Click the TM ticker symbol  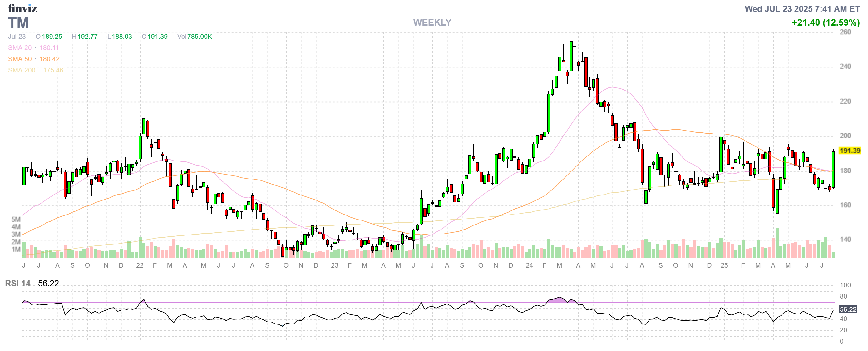click(x=18, y=23)
